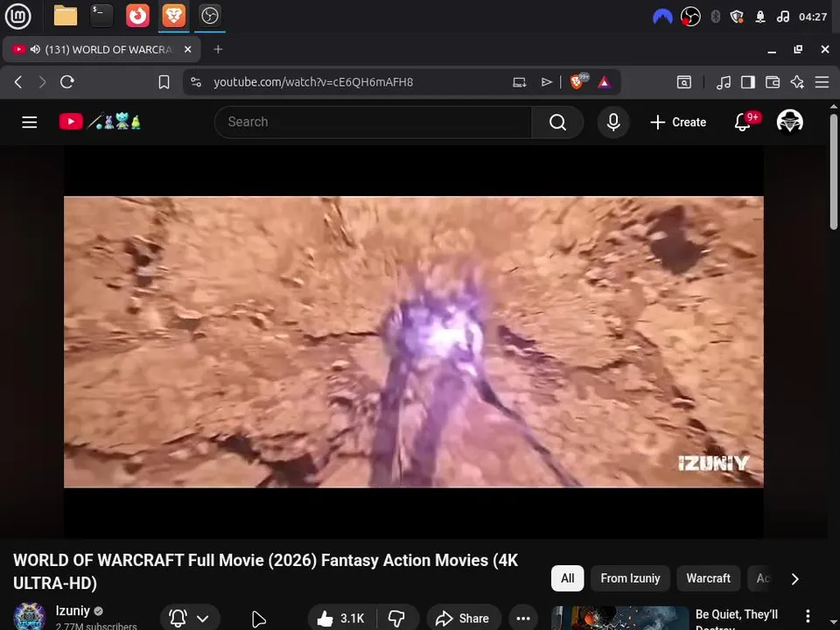Screen dimensions: 840x630
Task: Click the magnifier search button
Action: point(557,122)
